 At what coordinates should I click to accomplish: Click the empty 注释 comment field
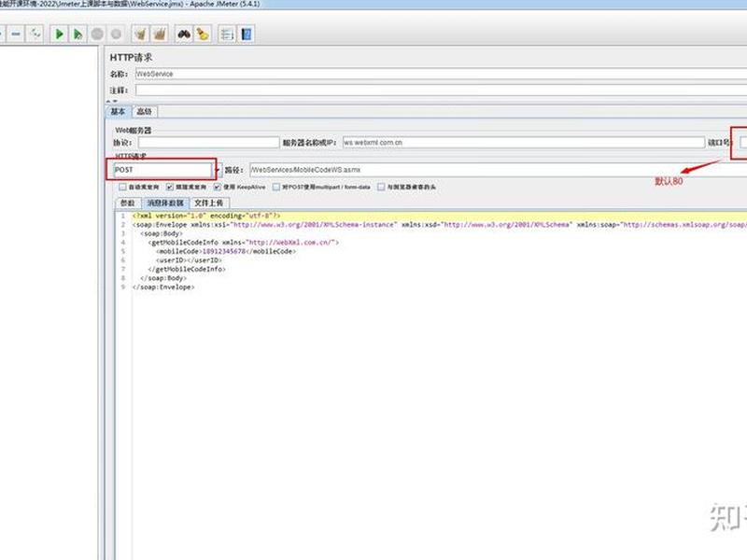(441, 91)
